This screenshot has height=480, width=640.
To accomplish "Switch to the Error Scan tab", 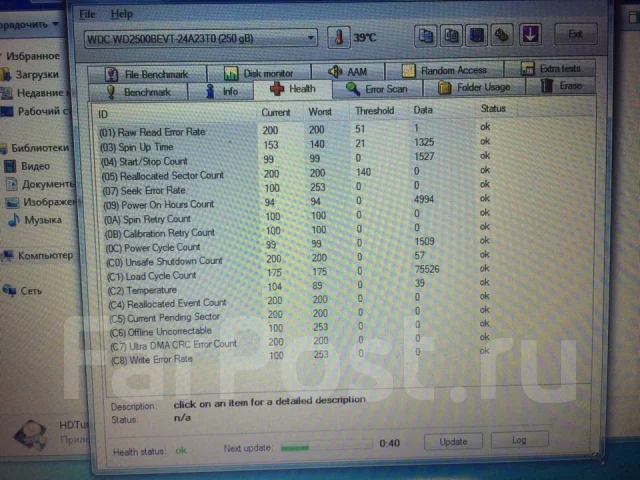I will click(377, 88).
